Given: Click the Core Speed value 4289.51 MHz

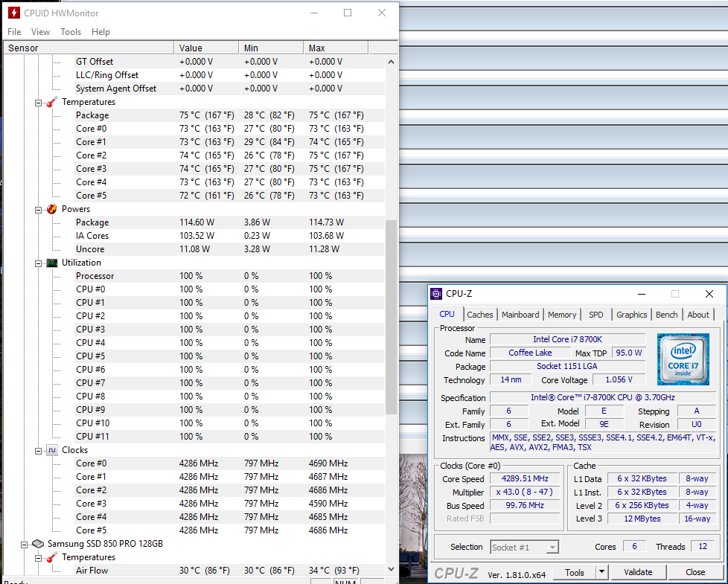Looking at the screenshot, I should pyautogui.click(x=525, y=478).
